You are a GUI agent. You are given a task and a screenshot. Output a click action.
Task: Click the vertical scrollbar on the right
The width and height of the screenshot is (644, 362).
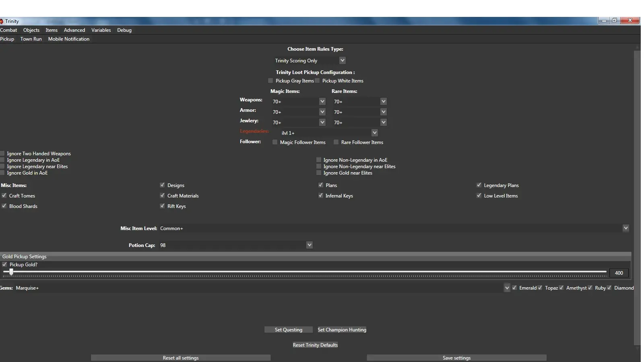[637, 197]
